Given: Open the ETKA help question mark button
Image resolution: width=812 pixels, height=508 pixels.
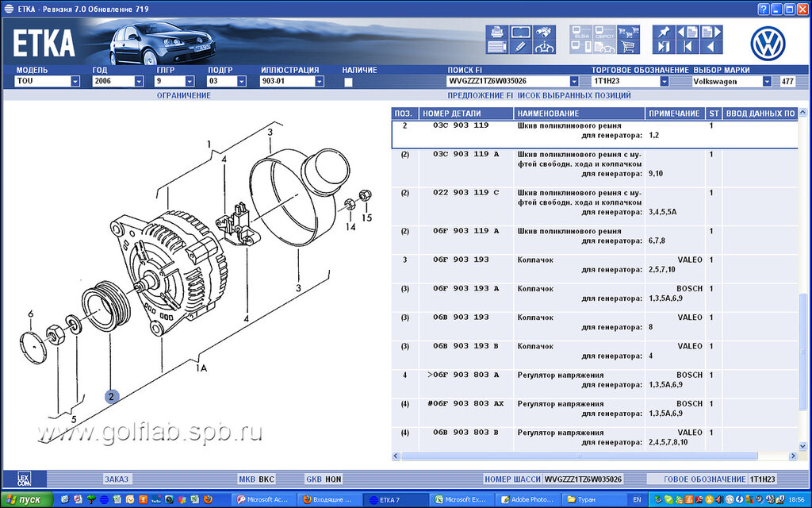Looking at the screenshot, I should [x=764, y=9].
